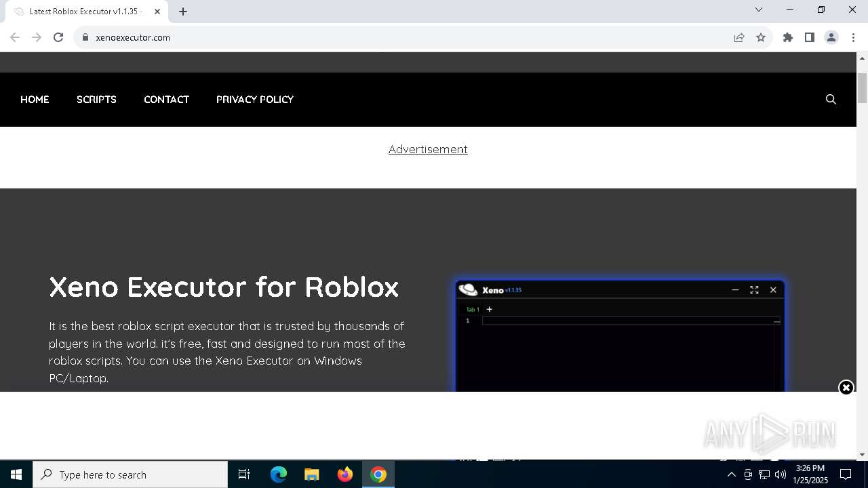Click the browser forward arrow
The width and height of the screenshot is (868, 488).
[x=37, y=38]
